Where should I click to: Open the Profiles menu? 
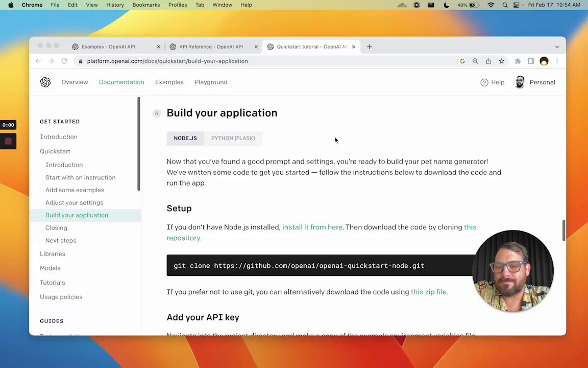(x=178, y=5)
